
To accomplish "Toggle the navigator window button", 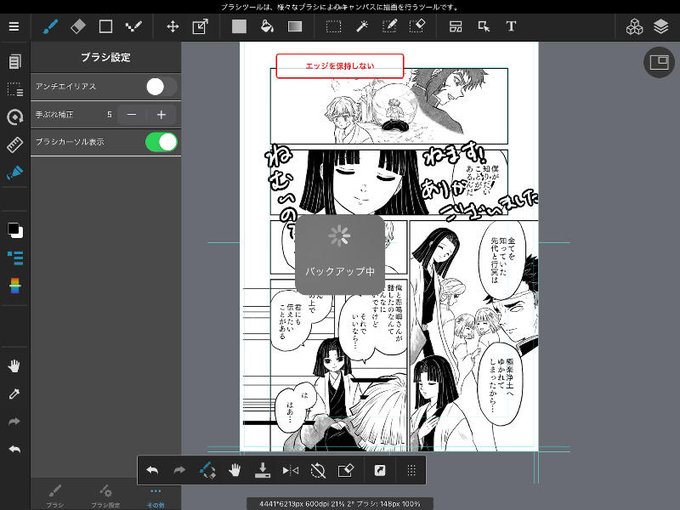I will (659, 63).
